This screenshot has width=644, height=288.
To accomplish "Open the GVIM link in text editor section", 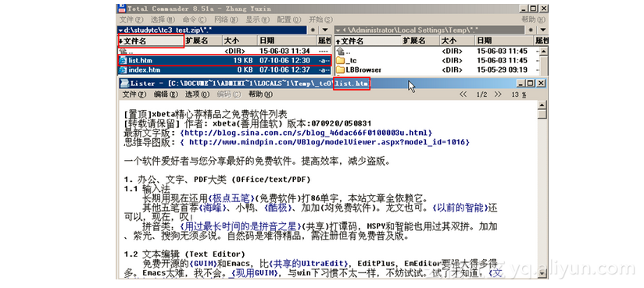I will click(203, 263).
